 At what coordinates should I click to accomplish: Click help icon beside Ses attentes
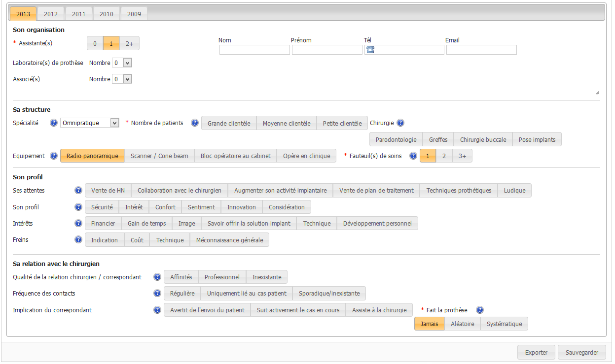pos(78,191)
